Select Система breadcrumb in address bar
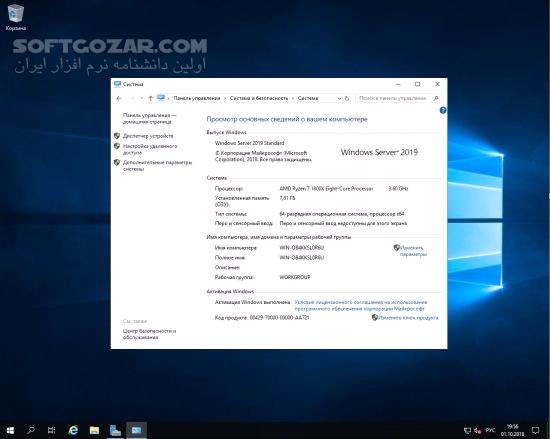This screenshot has width=550, height=439. pos(308,98)
